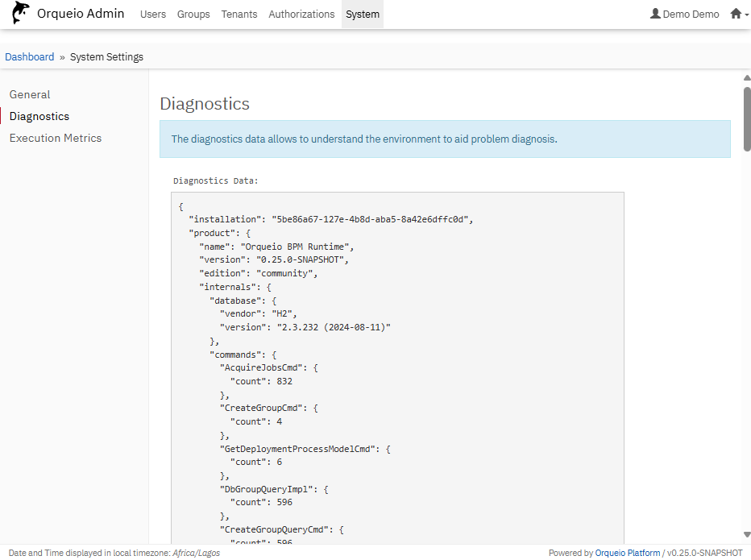Viewport: 751px width, 560px height.
Task: Click inside the diagnostics data JSON box
Action: pyautogui.click(x=397, y=363)
